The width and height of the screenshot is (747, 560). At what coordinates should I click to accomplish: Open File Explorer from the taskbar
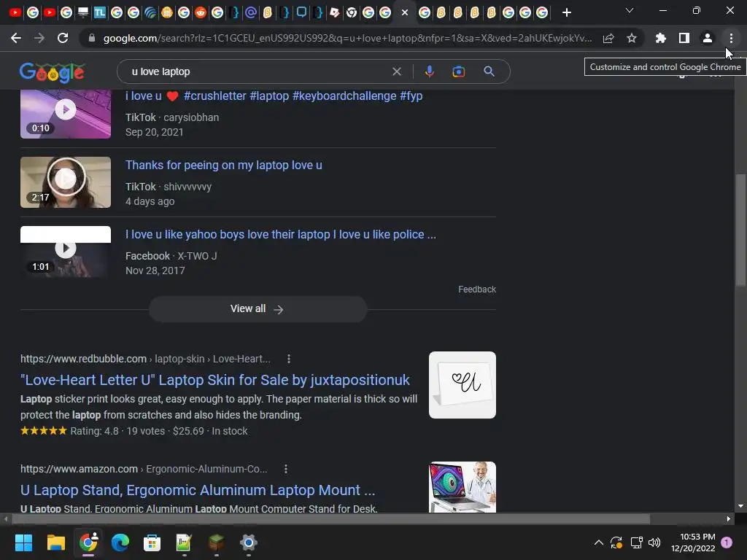coord(55,542)
